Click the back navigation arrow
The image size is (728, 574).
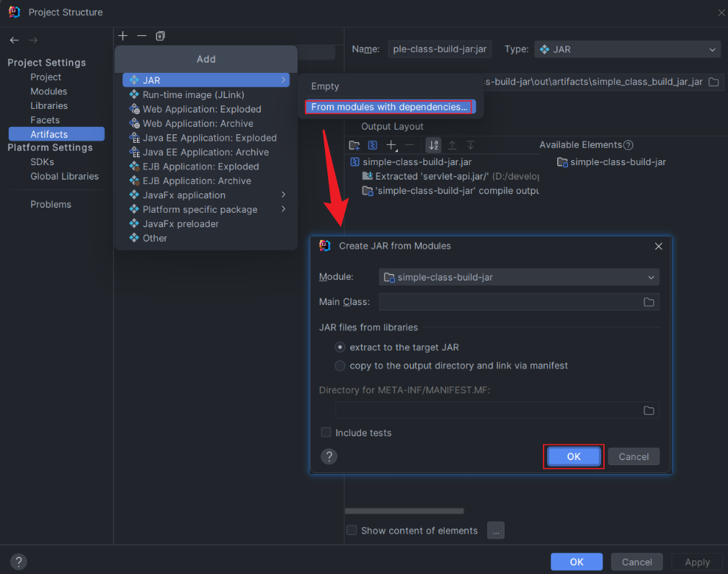pos(14,40)
